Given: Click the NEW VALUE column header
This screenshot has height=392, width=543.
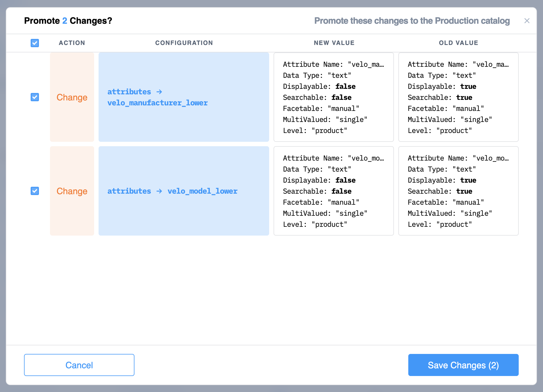Looking at the screenshot, I should point(334,43).
